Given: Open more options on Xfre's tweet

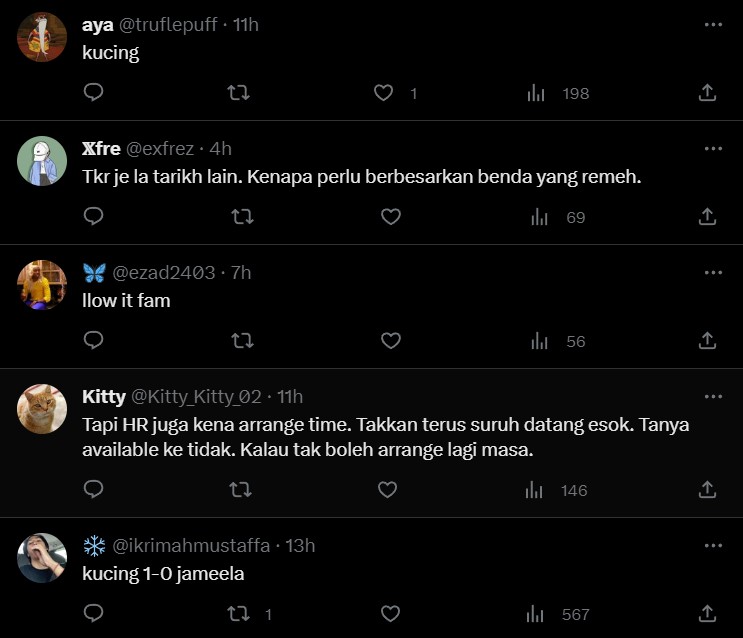Looking at the screenshot, I should [x=713, y=149].
